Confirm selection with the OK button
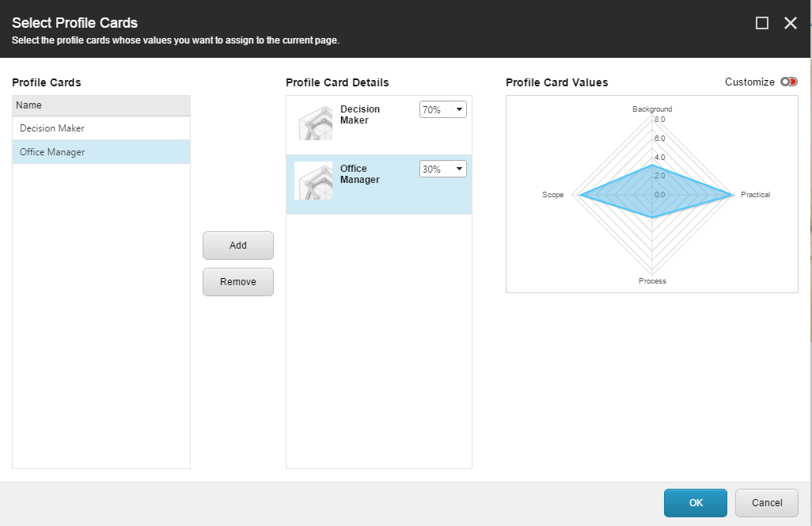Screen dimensions: 812x526 [695, 502]
